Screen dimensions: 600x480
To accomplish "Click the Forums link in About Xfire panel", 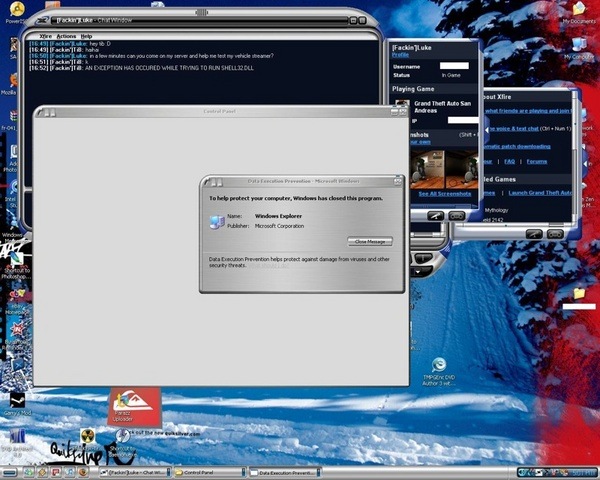I will pyautogui.click(x=536, y=162).
